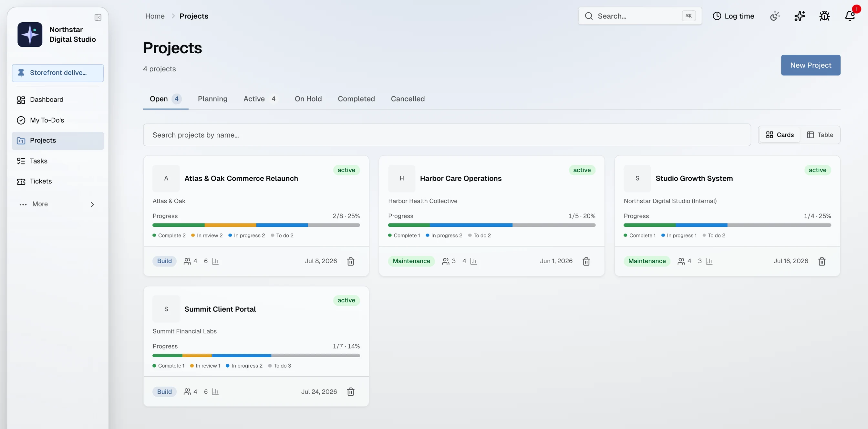Image resolution: width=868 pixels, height=429 pixels.
Task: Open Summit Client Portal project
Action: (x=220, y=309)
